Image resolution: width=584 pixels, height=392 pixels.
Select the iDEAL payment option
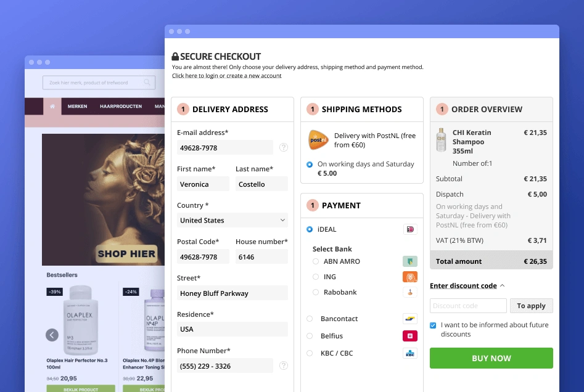[310, 229]
